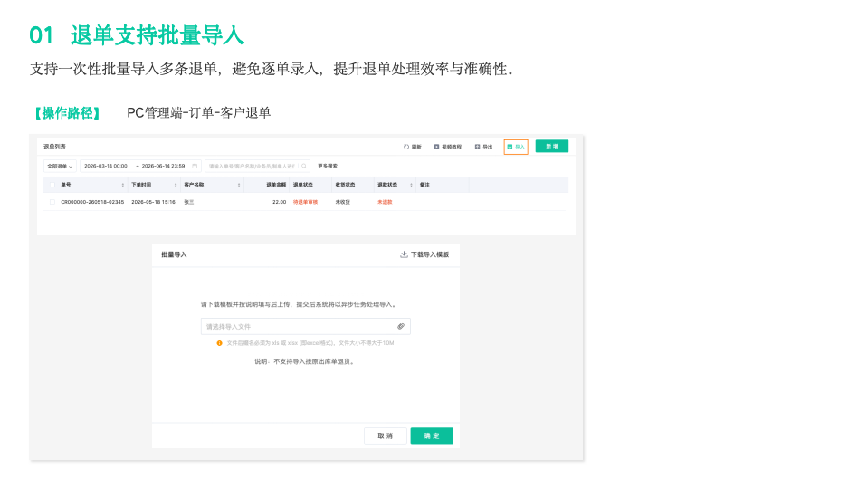Click the path text PC管理端-订单-客户退单
This screenshot has height=489, width=868.
(x=199, y=113)
